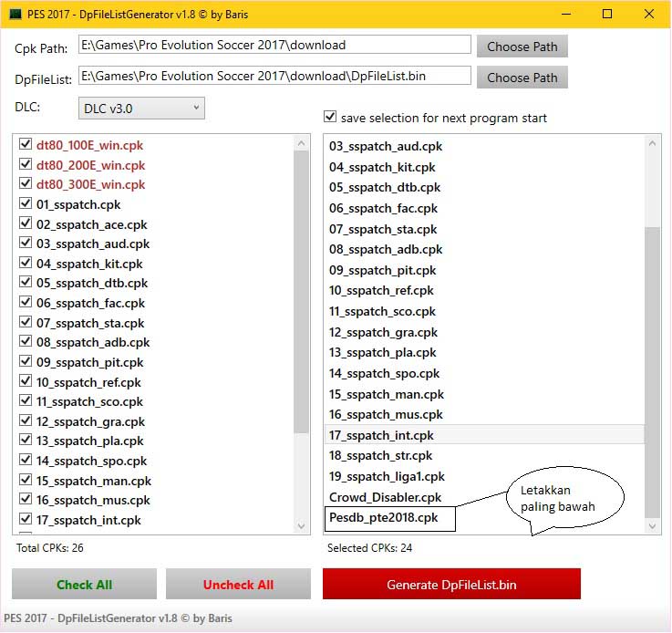The height and width of the screenshot is (633, 672).
Task: Toggle the 16_sspatch_mus.cpk checkbox in left list
Action: (26, 499)
